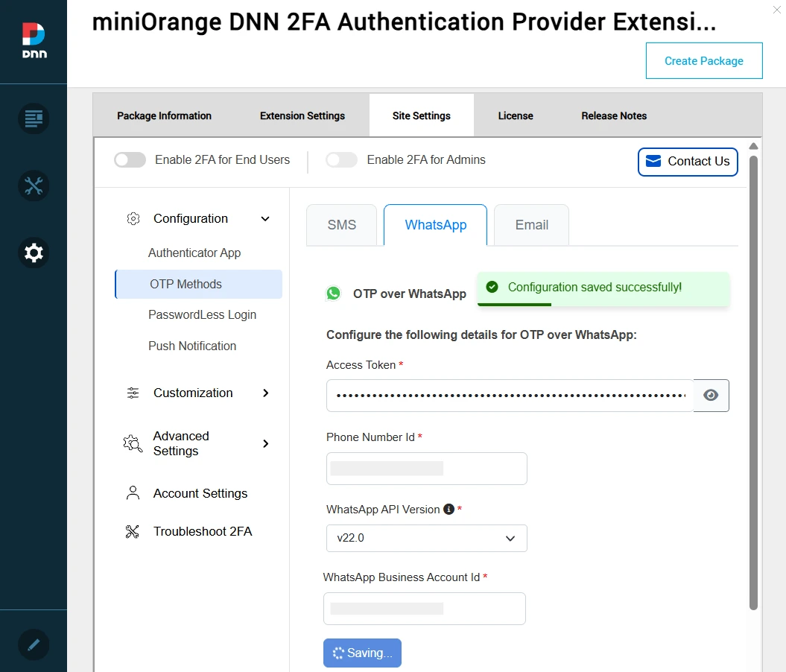Click the DNN logo icon
Viewport: 786px width, 672px height.
[34, 40]
